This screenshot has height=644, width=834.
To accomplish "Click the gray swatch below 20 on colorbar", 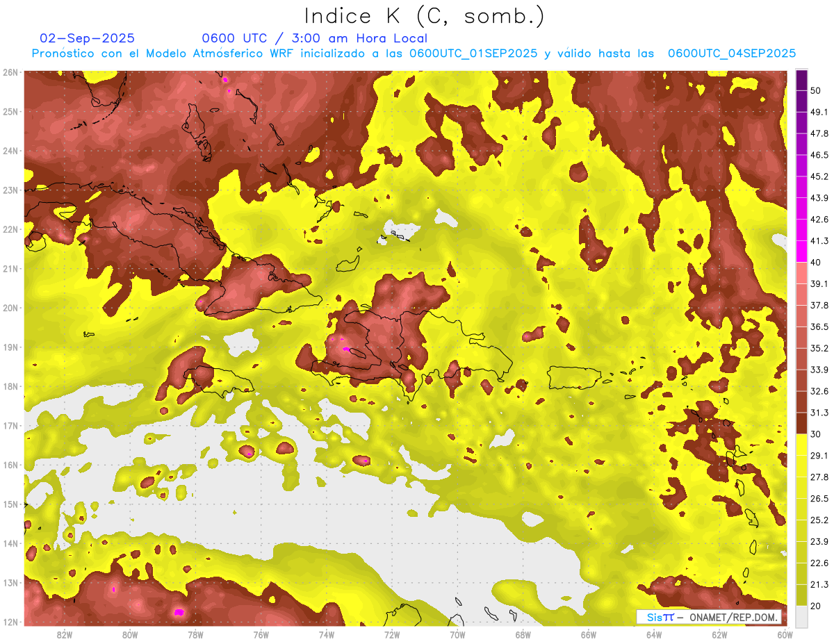I will 801,616.
